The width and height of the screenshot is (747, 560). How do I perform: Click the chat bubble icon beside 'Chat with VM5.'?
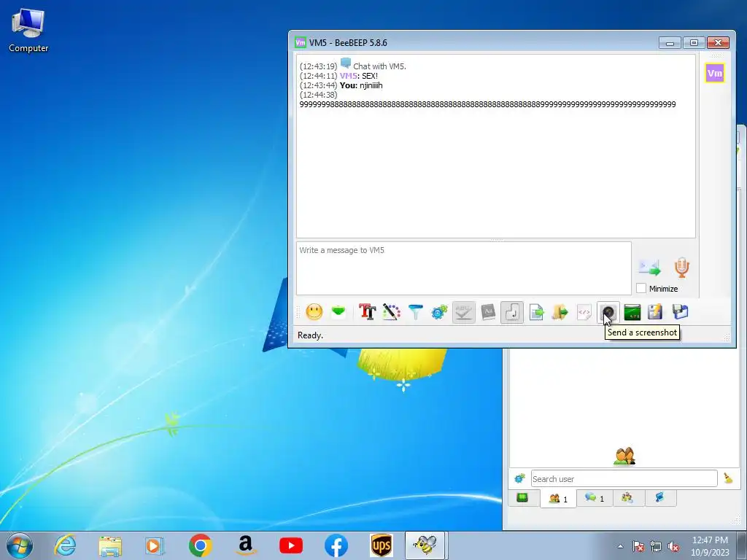coord(346,63)
